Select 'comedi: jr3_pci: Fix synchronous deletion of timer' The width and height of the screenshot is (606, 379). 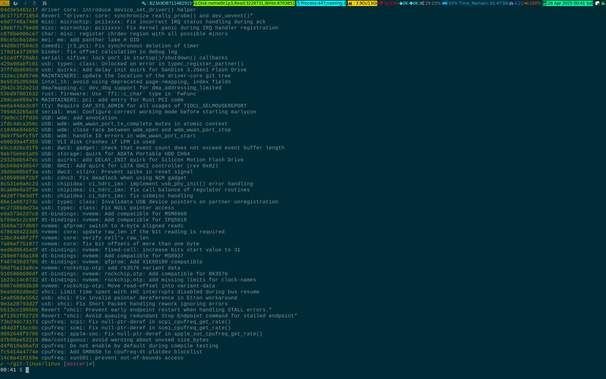[x=99, y=46]
